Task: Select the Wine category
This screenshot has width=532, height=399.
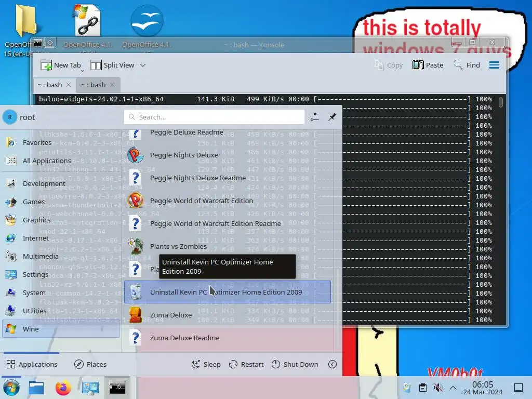Action: (60, 329)
